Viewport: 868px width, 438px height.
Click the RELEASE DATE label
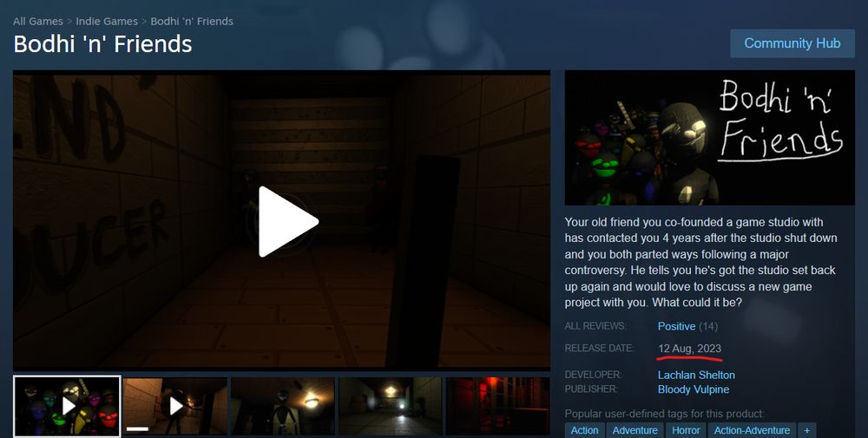click(599, 349)
